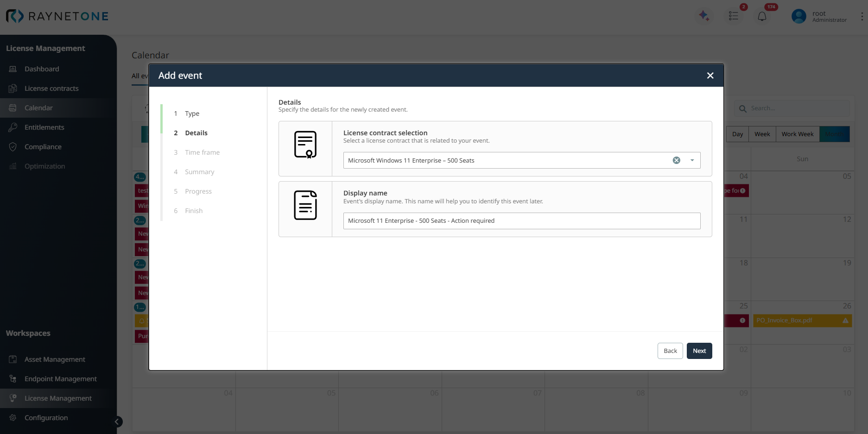Open the Configuration workspace
The width and height of the screenshot is (868, 434).
point(46,418)
